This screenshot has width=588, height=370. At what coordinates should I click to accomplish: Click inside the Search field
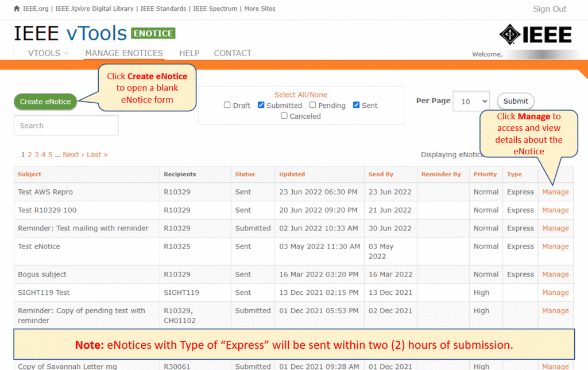tap(65, 125)
